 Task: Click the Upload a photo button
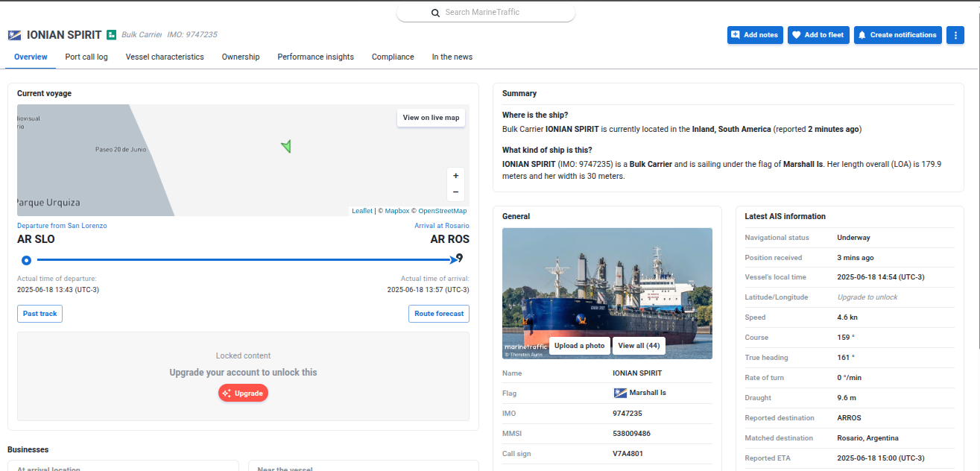click(580, 346)
